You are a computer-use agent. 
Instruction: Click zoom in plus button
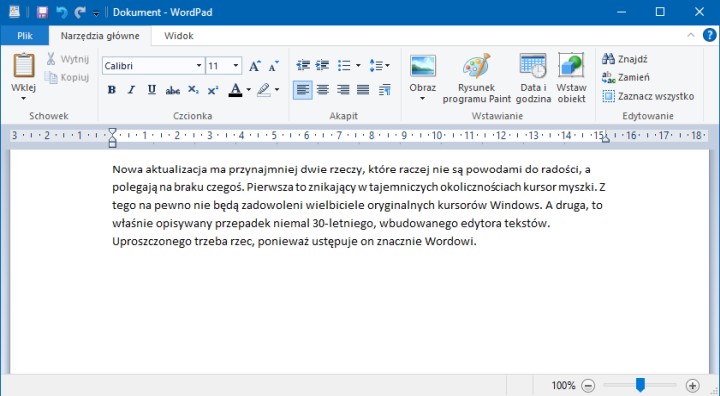pyautogui.click(x=692, y=385)
